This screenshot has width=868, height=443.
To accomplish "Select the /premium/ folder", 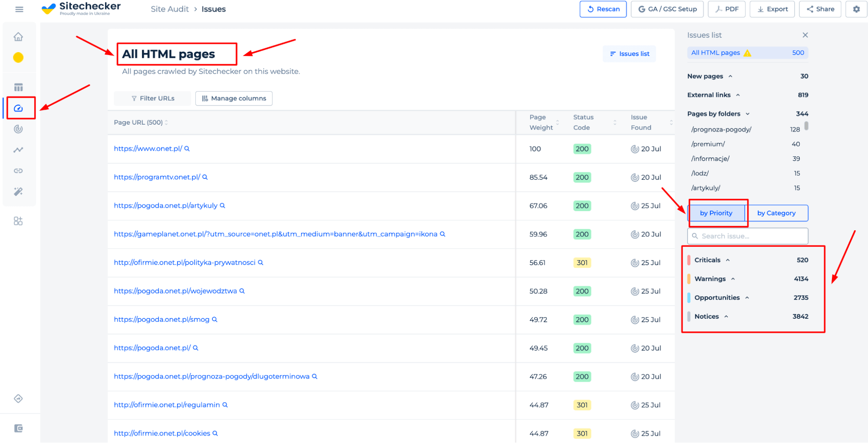I will coord(708,144).
